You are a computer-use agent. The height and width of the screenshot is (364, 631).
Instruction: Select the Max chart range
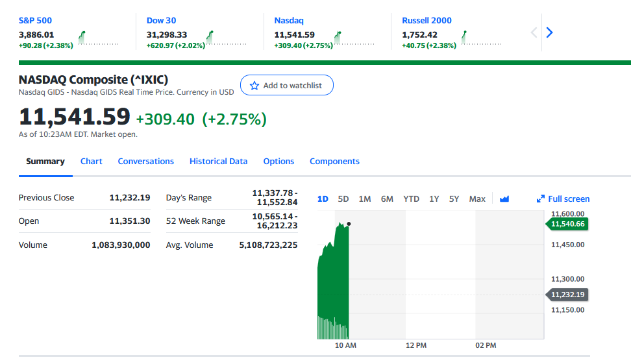coord(477,199)
